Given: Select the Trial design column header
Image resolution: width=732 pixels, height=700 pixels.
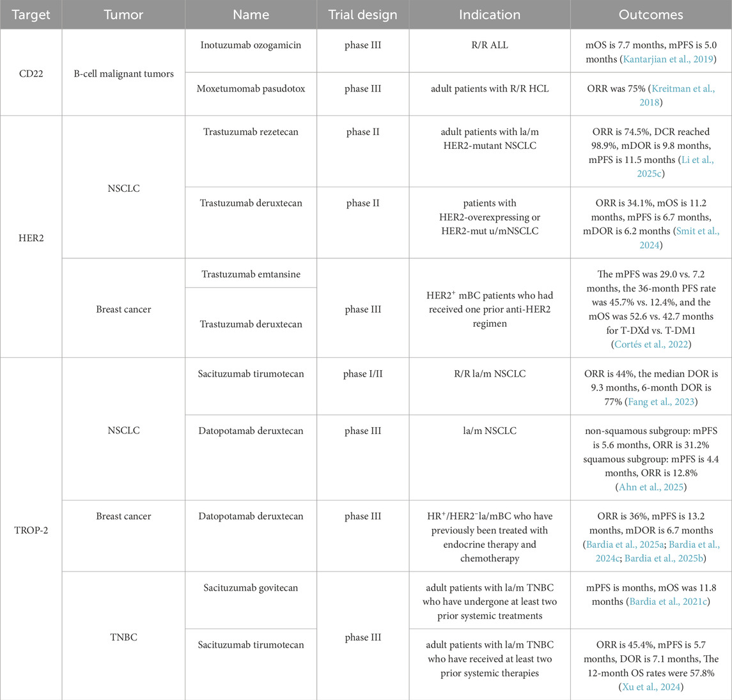Looking at the screenshot, I should click(362, 15).
